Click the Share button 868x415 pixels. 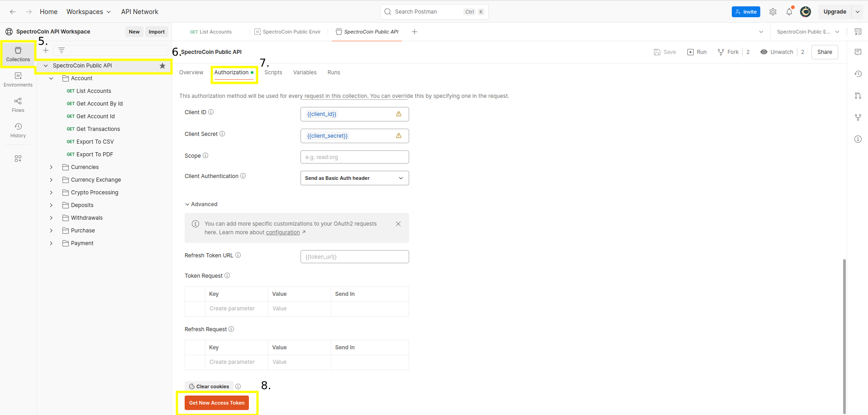pos(825,52)
